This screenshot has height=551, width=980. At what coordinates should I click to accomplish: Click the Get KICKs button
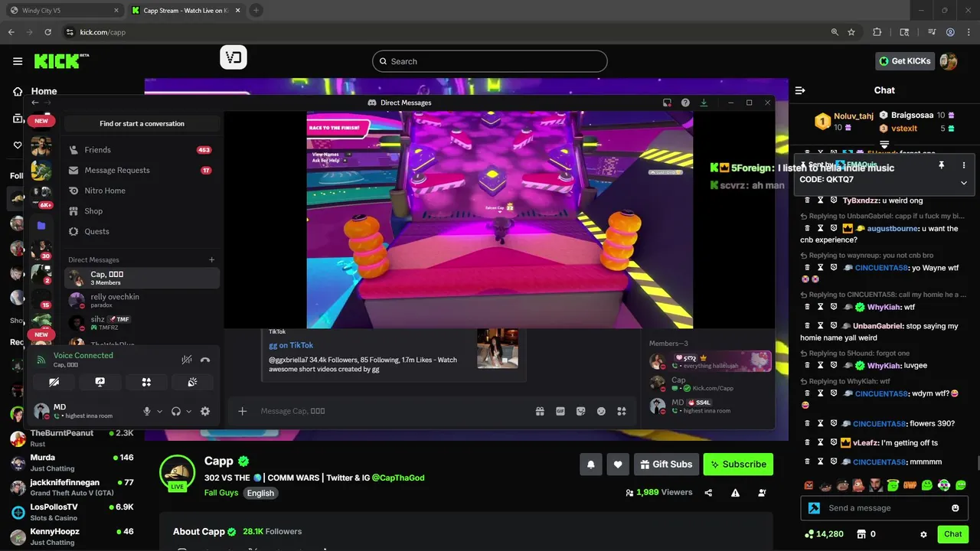click(x=905, y=61)
